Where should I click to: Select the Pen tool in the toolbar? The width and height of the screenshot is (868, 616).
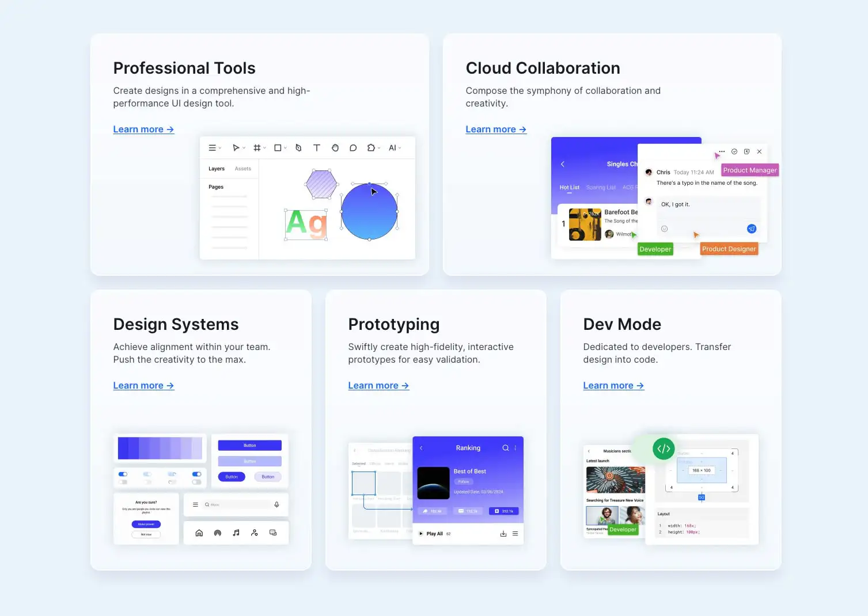point(298,148)
